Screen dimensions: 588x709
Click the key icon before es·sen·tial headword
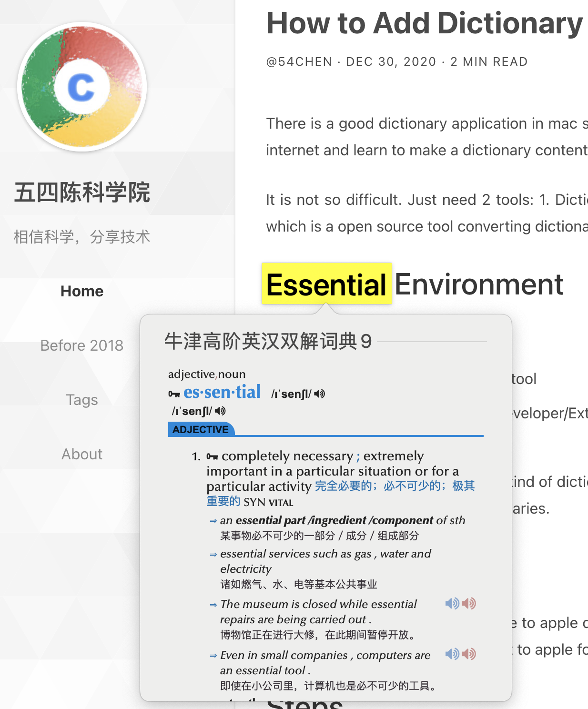(x=174, y=394)
